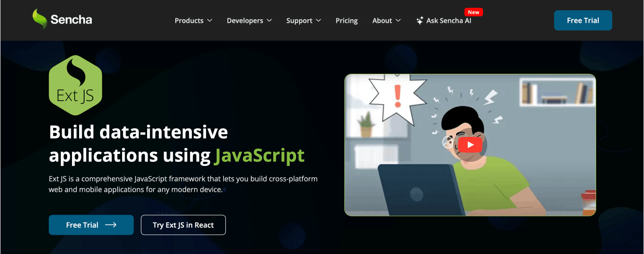
Task: Click the Sencha logo in the header
Action: point(62,20)
